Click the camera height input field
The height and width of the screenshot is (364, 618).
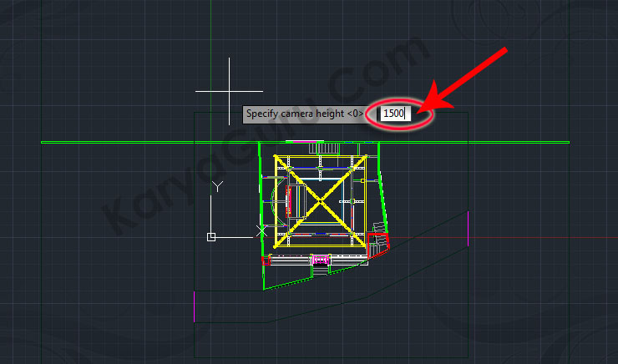393,114
